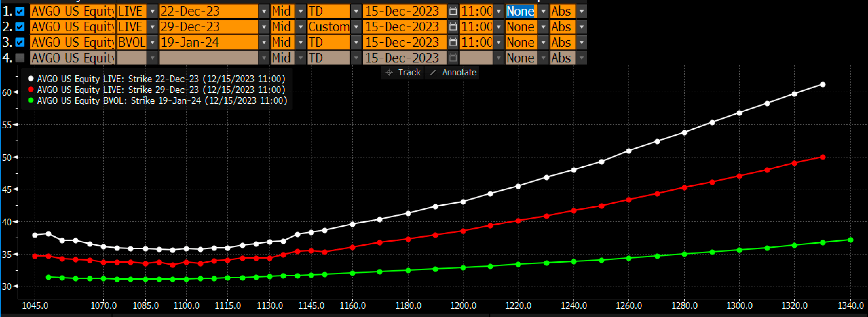Click last red data point near 1330 strike
868x317 pixels.
click(x=823, y=157)
